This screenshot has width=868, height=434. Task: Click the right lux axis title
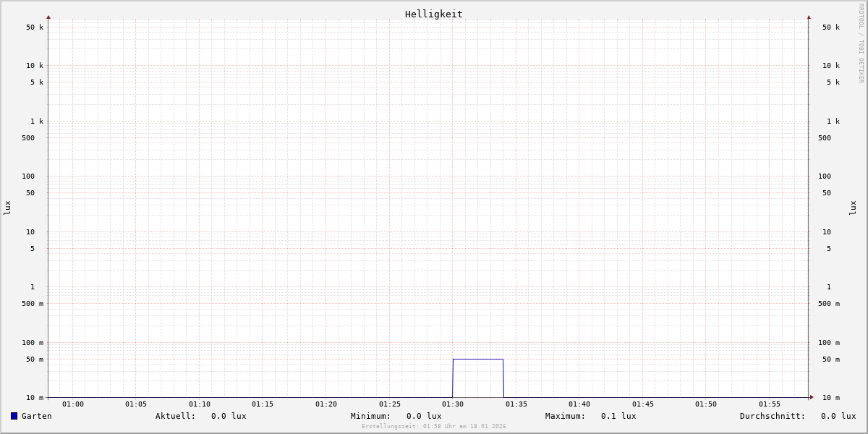(x=854, y=208)
